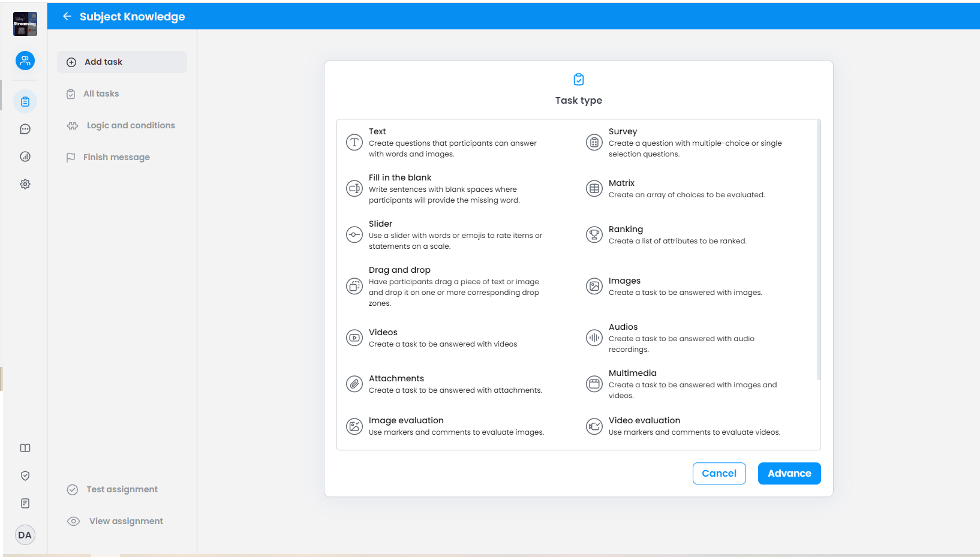Open the analytics chart sidebar icon
The width and height of the screenshot is (980, 557).
click(x=25, y=156)
